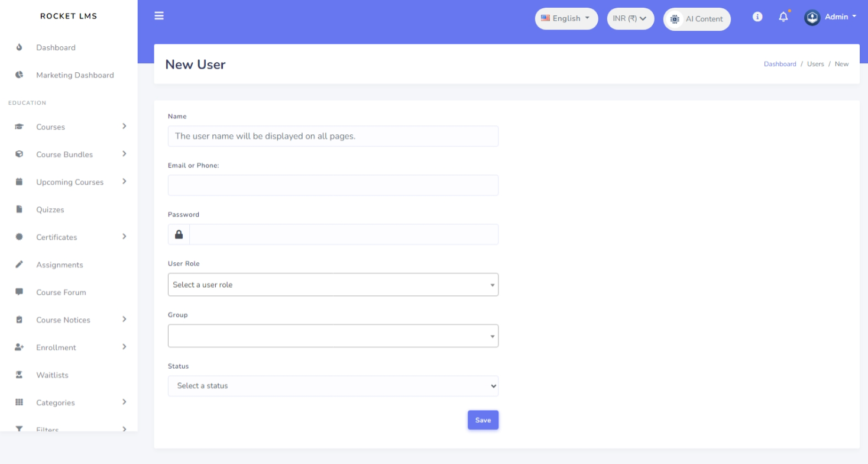
Task: Follow the Dashboard breadcrumb link
Action: 780,64
